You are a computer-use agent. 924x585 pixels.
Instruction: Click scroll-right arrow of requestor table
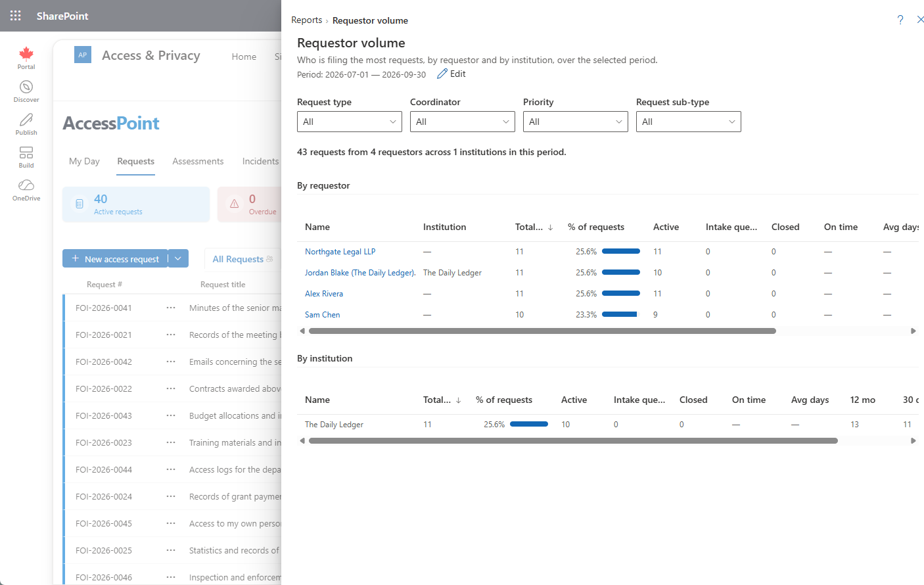point(913,331)
